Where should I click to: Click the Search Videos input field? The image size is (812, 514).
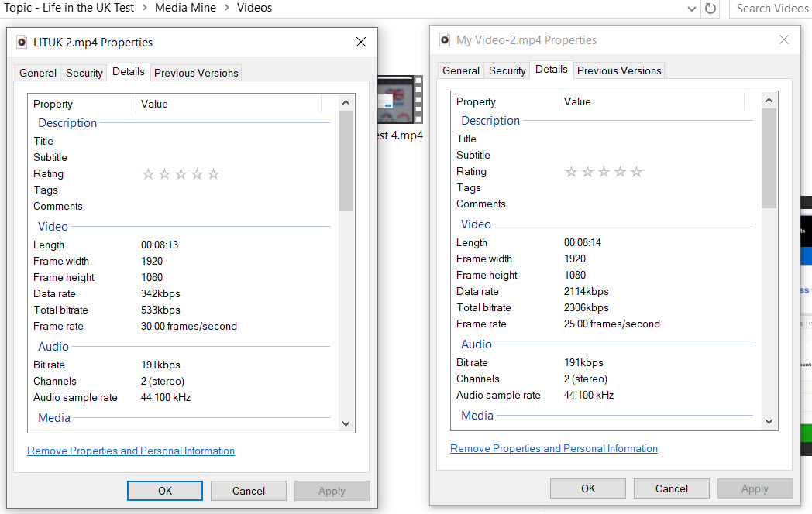(x=771, y=9)
